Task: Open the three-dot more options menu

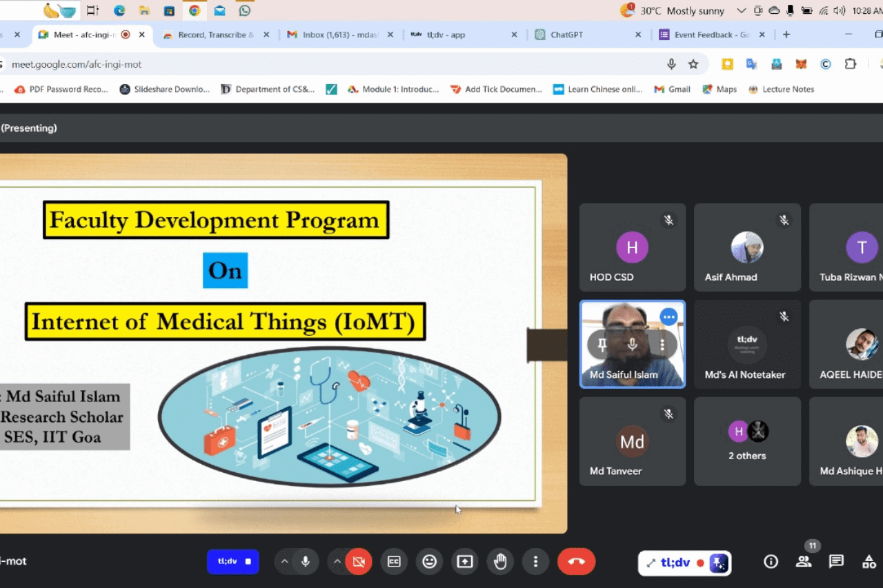Action: coord(535,562)
